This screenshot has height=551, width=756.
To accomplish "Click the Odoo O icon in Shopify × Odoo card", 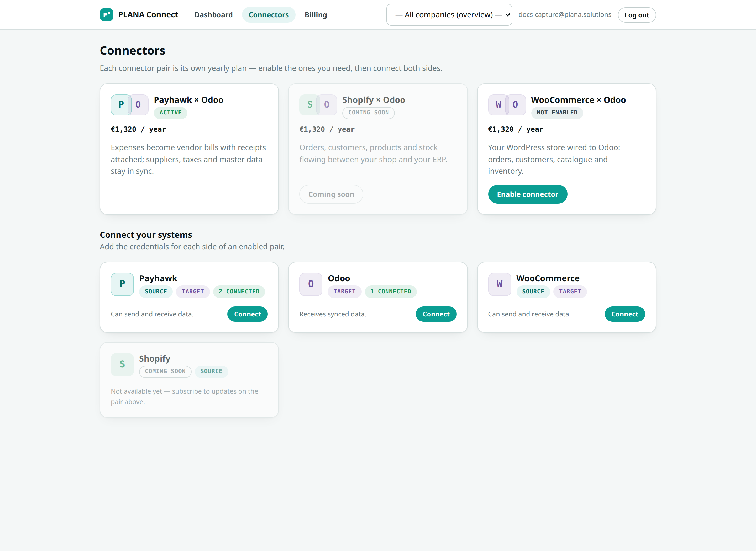I will tap(327, 105).
